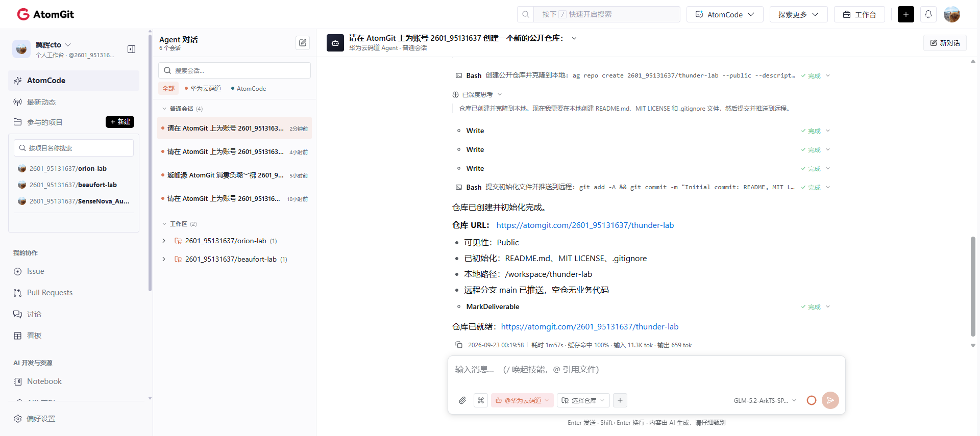
Task: Expand the Bash git add commit step
Action: [x=828, y=187]
